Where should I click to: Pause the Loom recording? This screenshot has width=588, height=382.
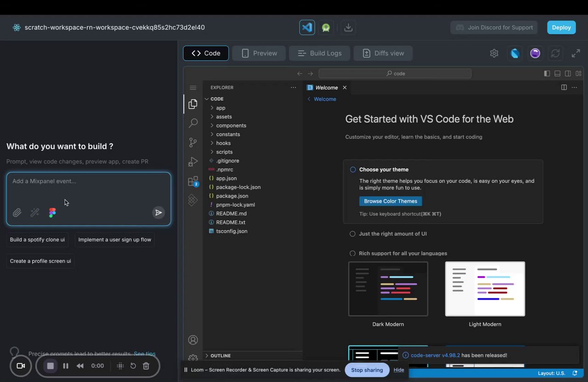tap(66, 366)
